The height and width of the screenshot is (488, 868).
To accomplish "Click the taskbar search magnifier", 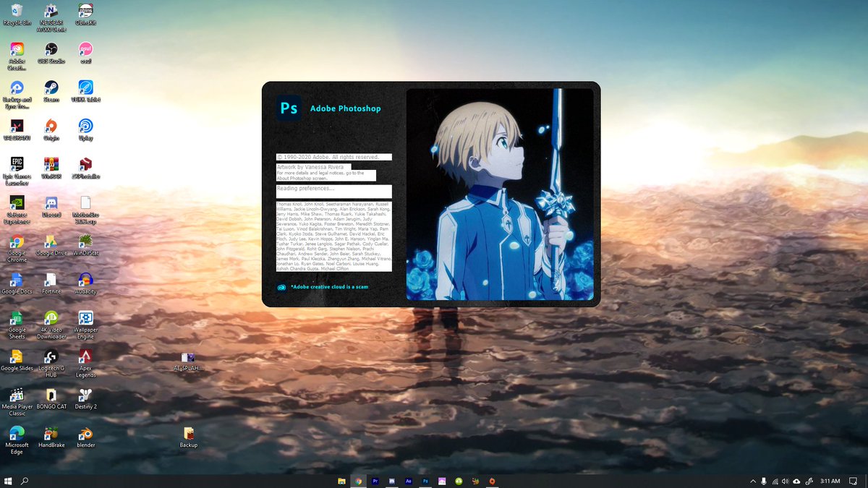I will 25,481.
